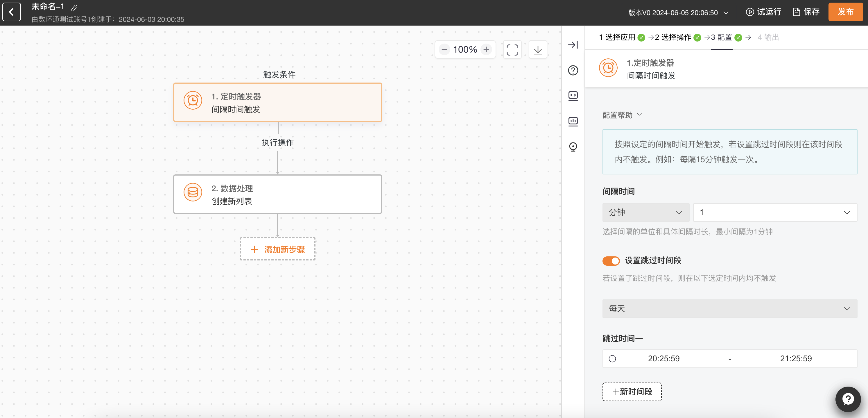
Task: Open the floating help chat bubble
Action: pos(848,399)
